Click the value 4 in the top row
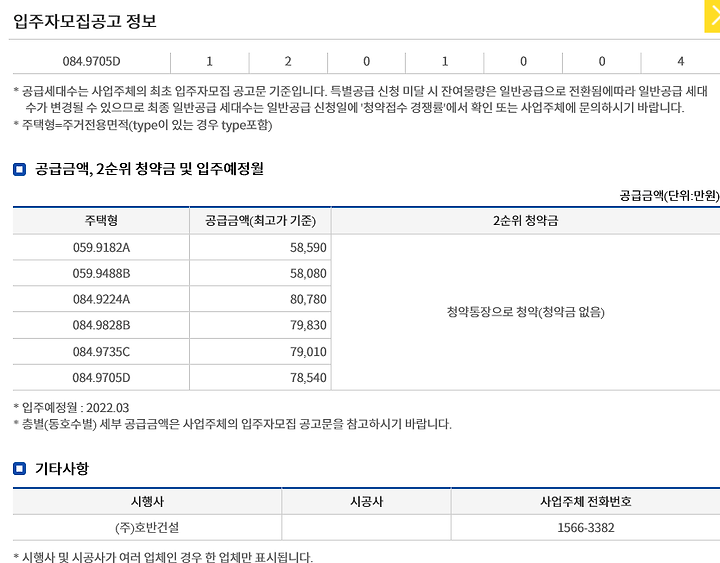720x563 pixels. [681, 62]
